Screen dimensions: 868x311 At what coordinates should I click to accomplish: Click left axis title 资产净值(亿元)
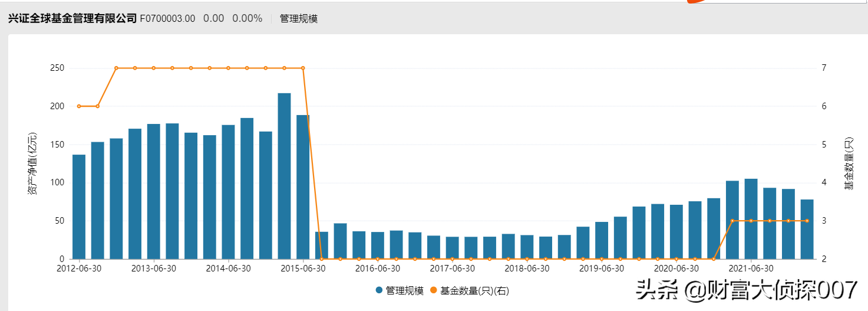33,163
